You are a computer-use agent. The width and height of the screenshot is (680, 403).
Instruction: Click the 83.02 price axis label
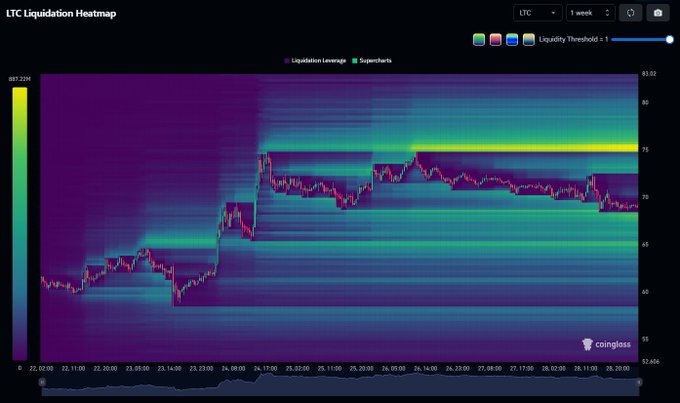pos(649,74)
